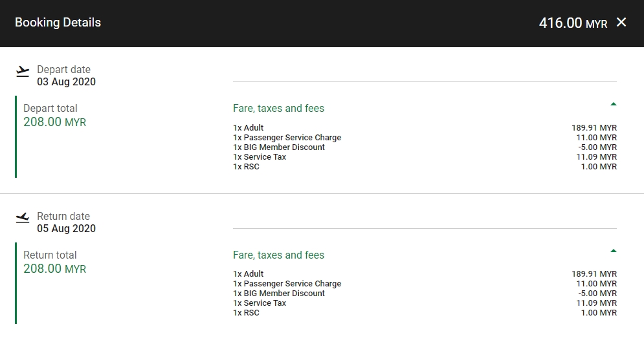Click the departing plane icon
The width and height of the screenshot is (644, 364).
pyautogui.click(x=23, y=71)
